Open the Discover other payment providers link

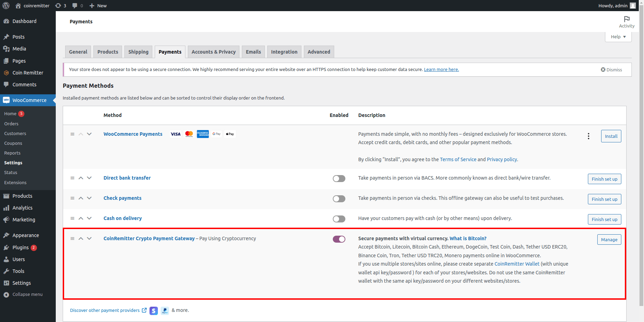point(105,311)
